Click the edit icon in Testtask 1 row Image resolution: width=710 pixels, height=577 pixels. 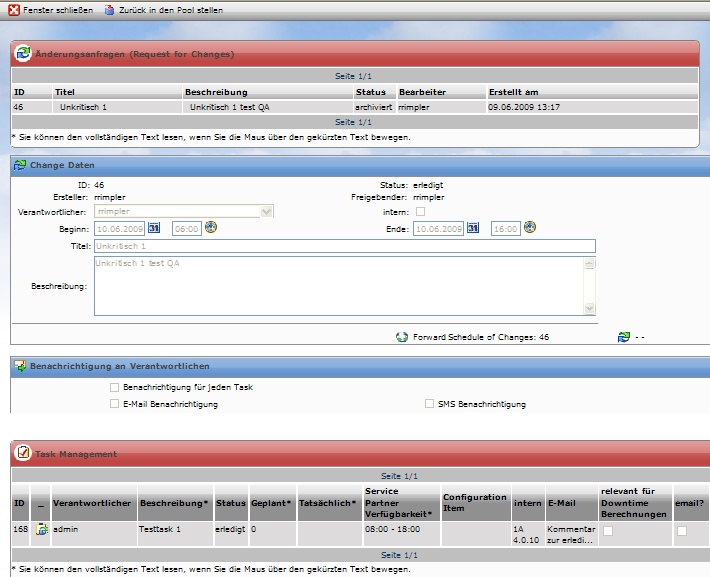[x=42, y=529]
